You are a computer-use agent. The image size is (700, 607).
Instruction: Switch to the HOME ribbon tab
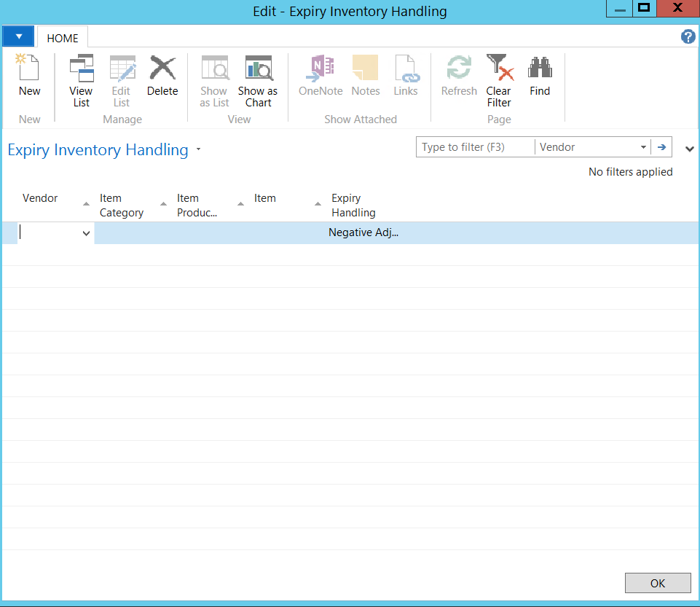click(63, 38)
